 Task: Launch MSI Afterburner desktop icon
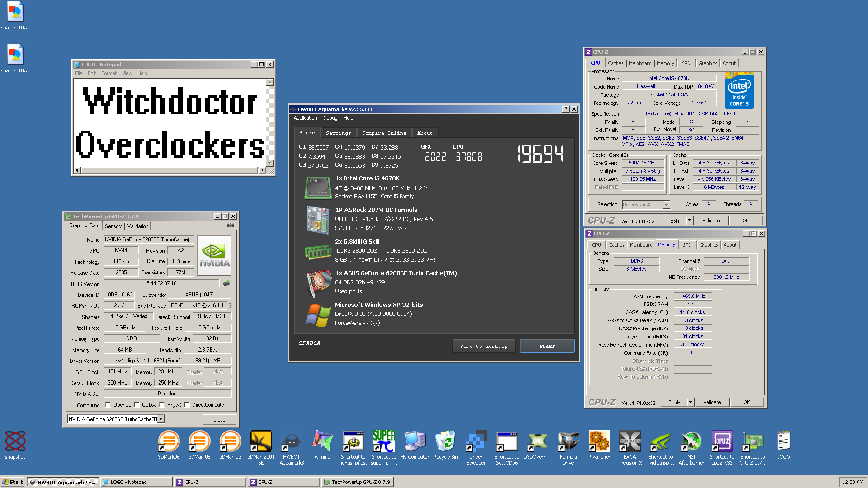tap(691, 447)
